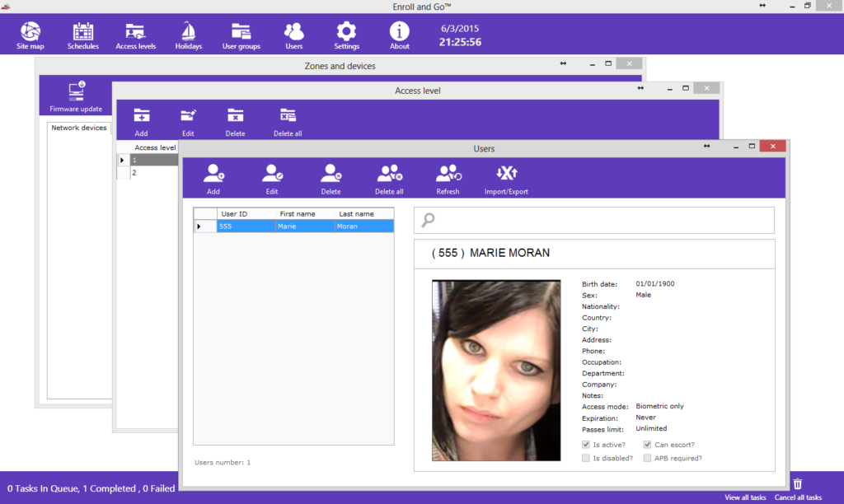Click the trash icon in the status bar
The image size is (844, 504).
click(796, 484)
